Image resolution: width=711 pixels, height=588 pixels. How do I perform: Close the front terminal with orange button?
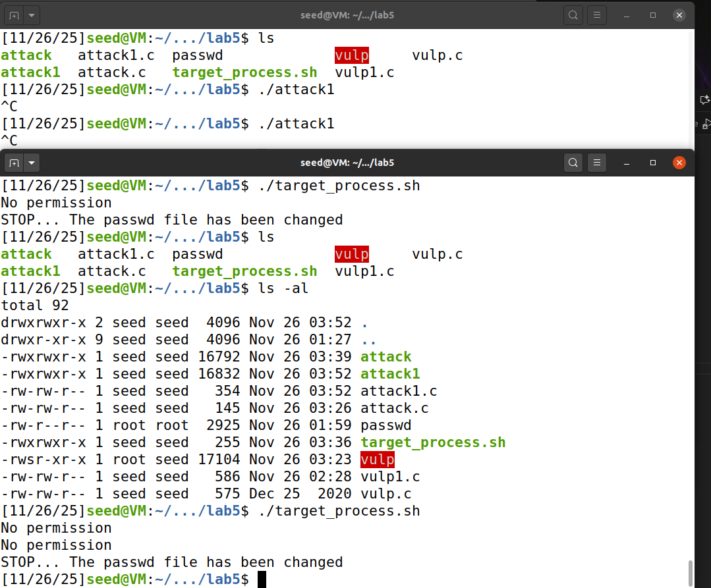coord(679,163)
